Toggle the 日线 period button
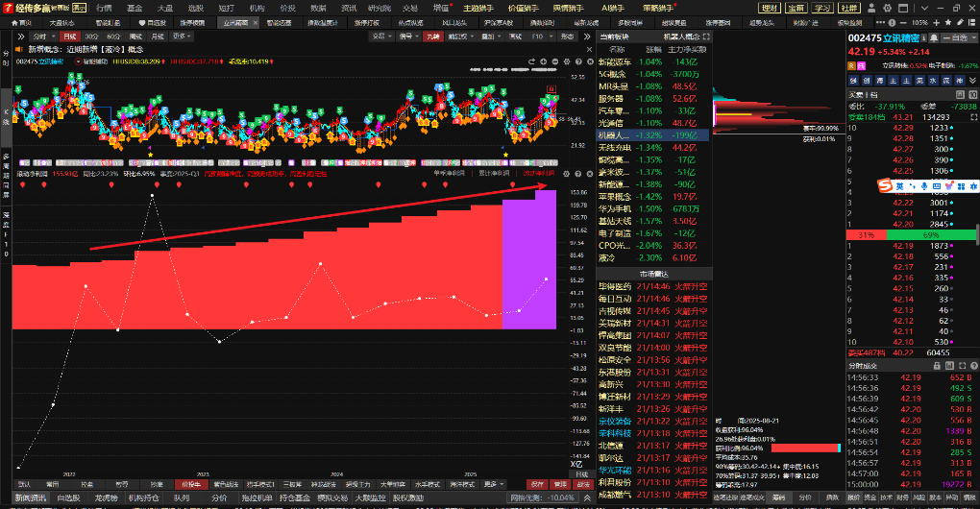 point(70,36)
